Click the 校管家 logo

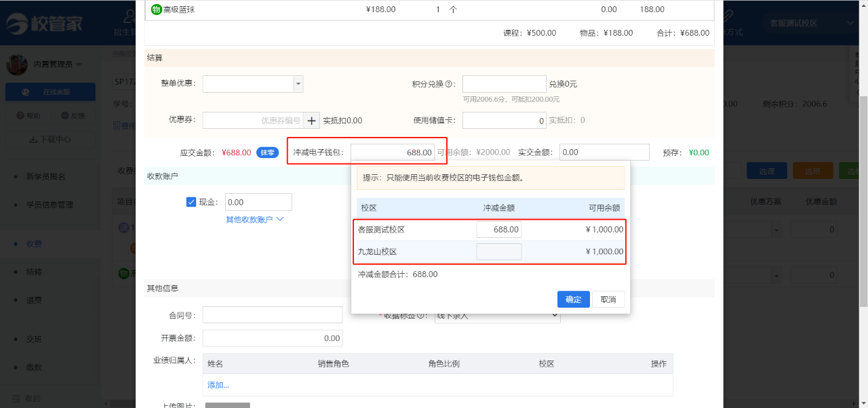[x=45, y=24]
